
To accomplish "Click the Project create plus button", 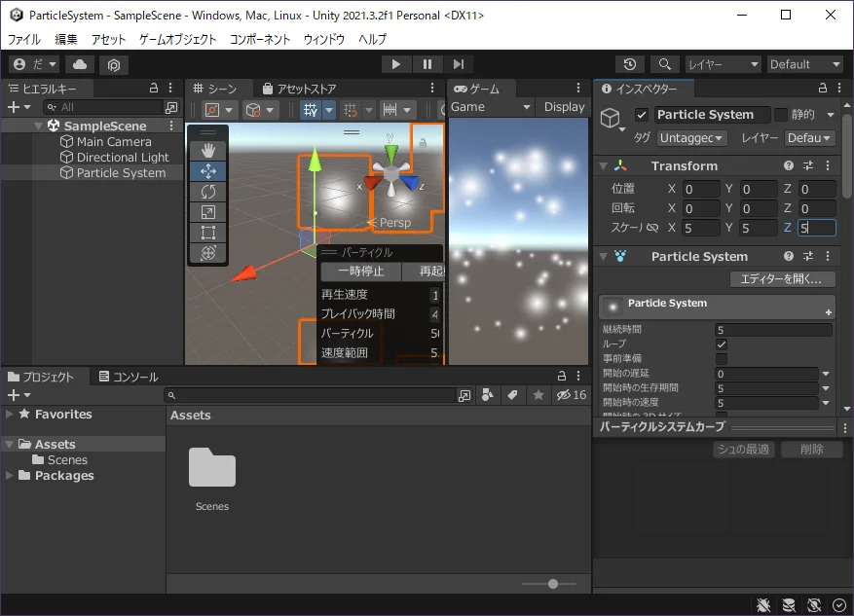I will pos(19,395).
